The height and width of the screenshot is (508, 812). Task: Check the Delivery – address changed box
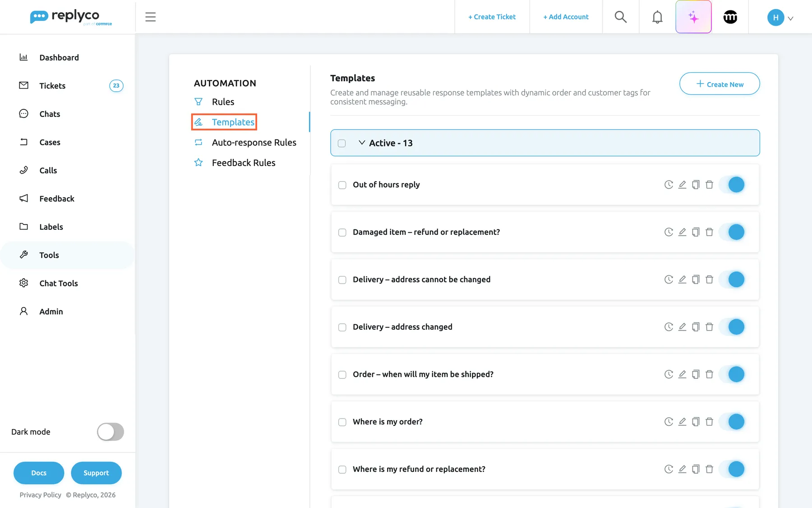tap(342, 327)
